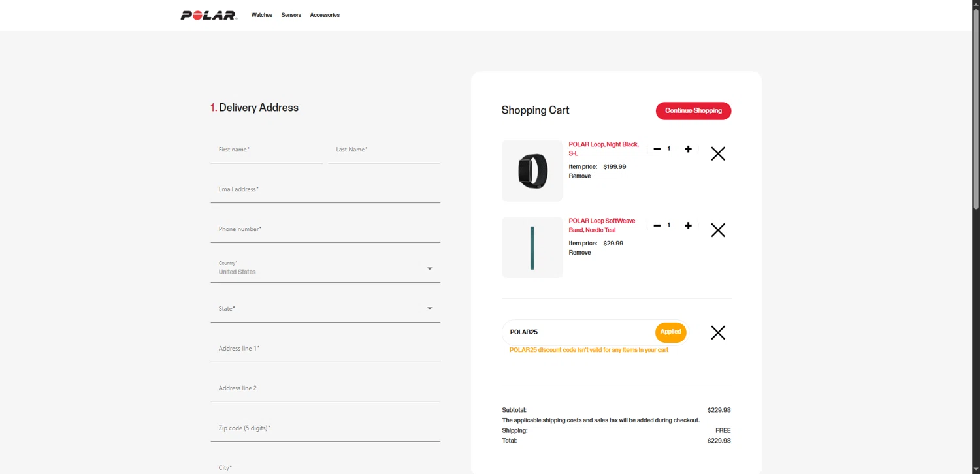Clear the POLAR25 discount code with X
This screenshot has height=474, width=980.
tap(718, 333)
